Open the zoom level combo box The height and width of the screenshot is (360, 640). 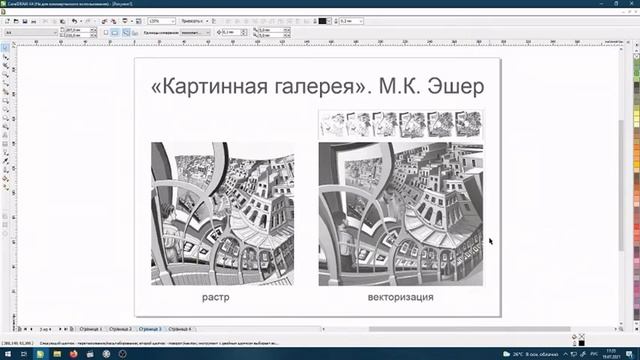point(162,21)
